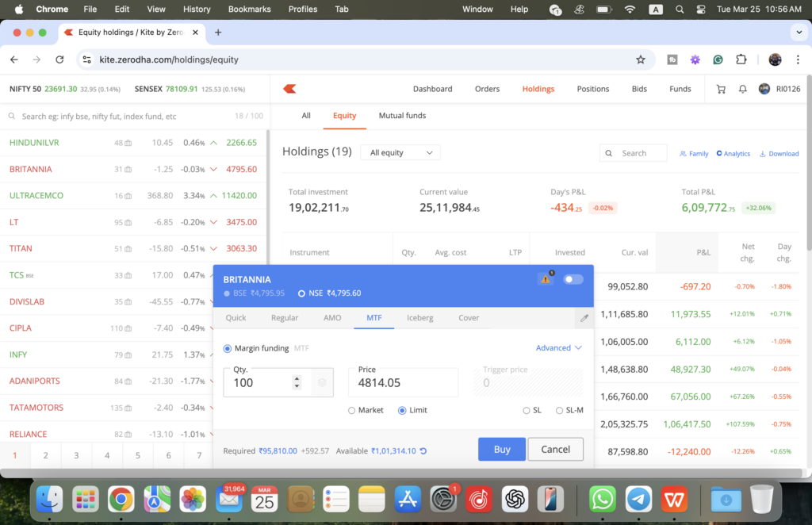Image resolution: width=812 pixels, height=525 pixels.
Task: Open the Bids page
Action: [x=639, y=89]
